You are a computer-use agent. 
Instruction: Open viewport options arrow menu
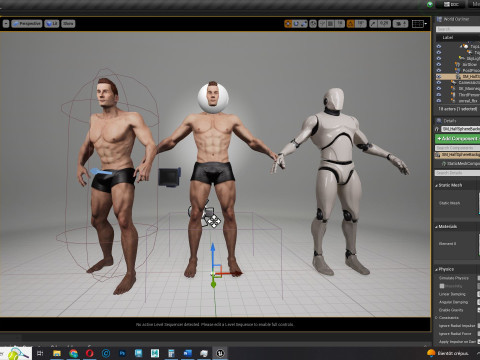(x=6, y=24)
